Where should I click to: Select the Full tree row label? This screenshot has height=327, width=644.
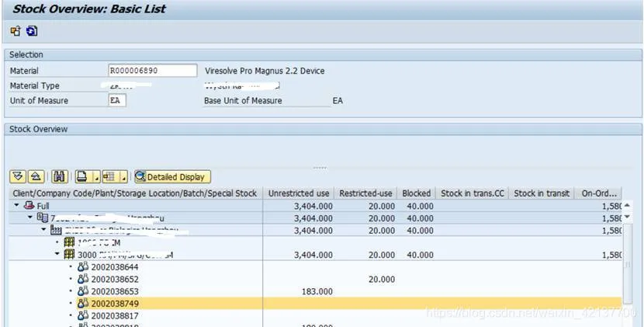point(43,206)
